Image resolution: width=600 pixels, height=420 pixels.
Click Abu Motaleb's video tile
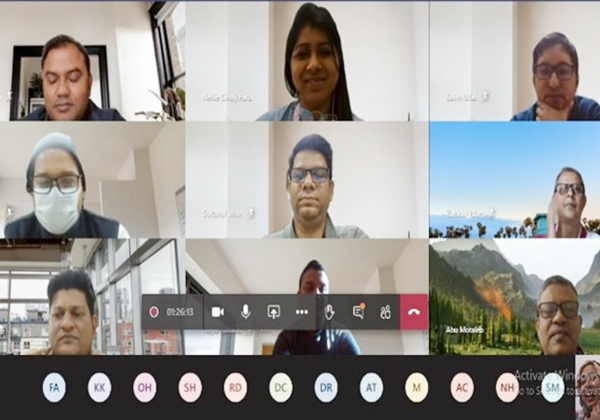pos(514,296)
